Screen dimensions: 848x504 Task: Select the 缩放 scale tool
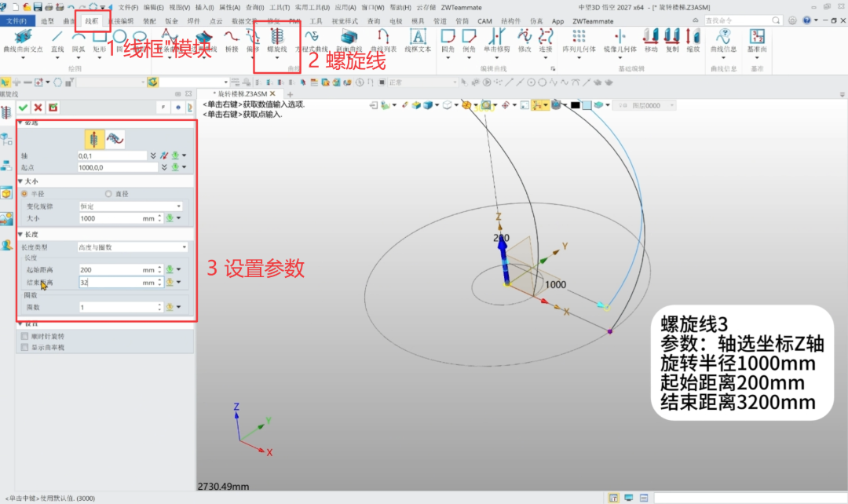693,41
